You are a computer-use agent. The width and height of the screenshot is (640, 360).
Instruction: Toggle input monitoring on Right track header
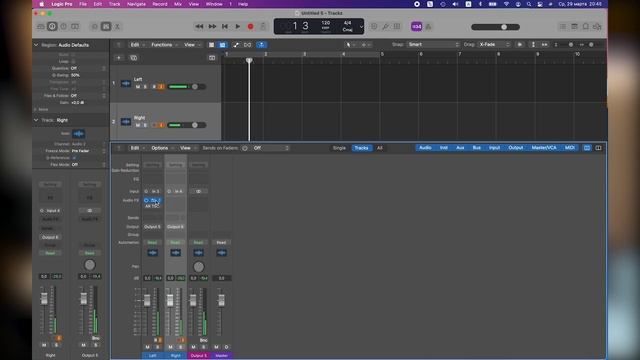[162, 125]
